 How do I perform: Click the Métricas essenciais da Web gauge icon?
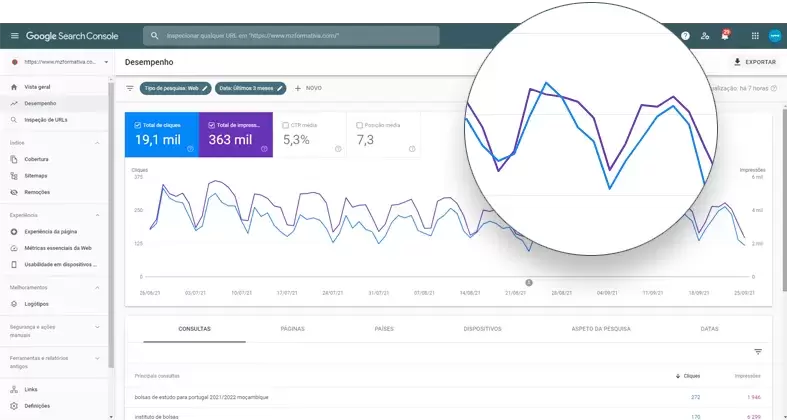click(14, 248)
